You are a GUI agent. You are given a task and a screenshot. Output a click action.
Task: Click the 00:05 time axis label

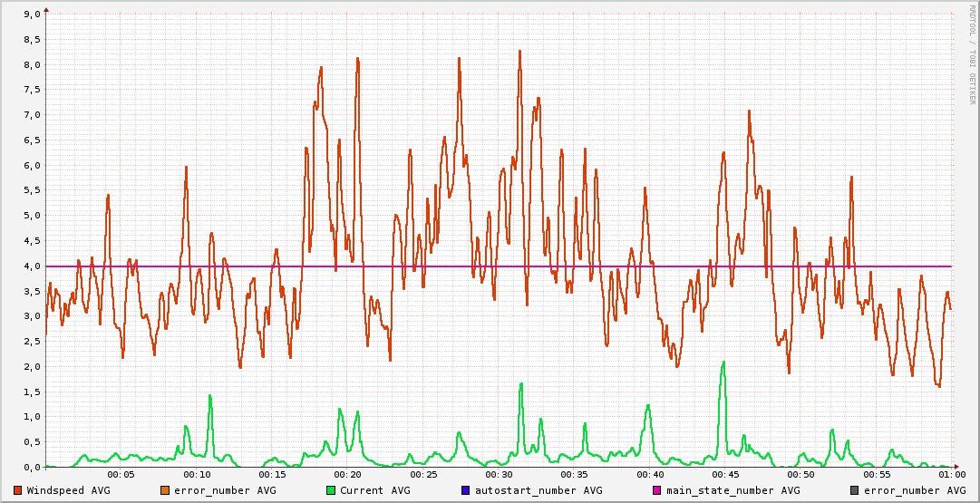click(x=121, y=474)
